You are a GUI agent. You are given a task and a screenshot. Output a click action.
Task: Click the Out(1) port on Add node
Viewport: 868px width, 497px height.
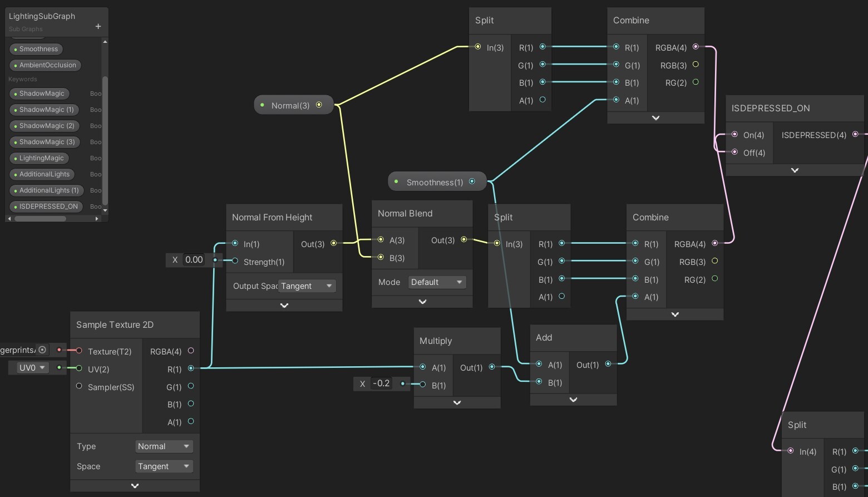(x=608, y=364)
